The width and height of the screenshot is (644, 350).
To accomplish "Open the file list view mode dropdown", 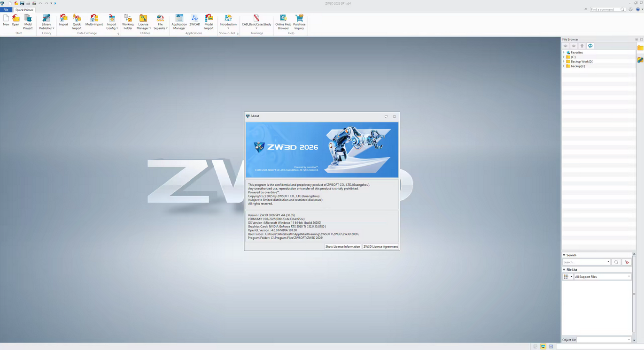I will pos(567,277).
